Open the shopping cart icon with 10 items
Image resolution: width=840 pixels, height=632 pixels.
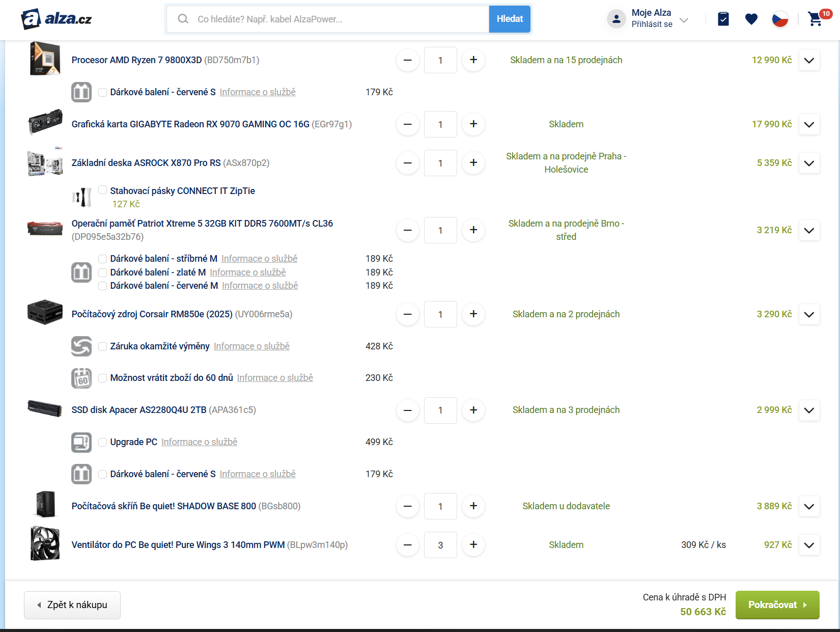point(816,19)
